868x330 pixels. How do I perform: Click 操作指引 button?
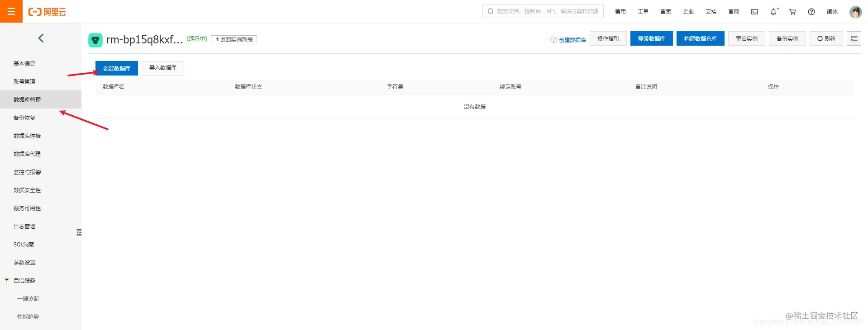pos(608,38)
